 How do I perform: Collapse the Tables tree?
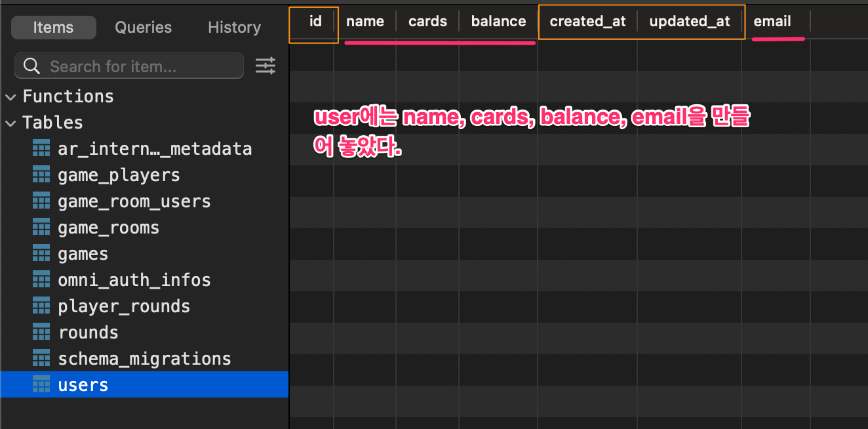10,122
